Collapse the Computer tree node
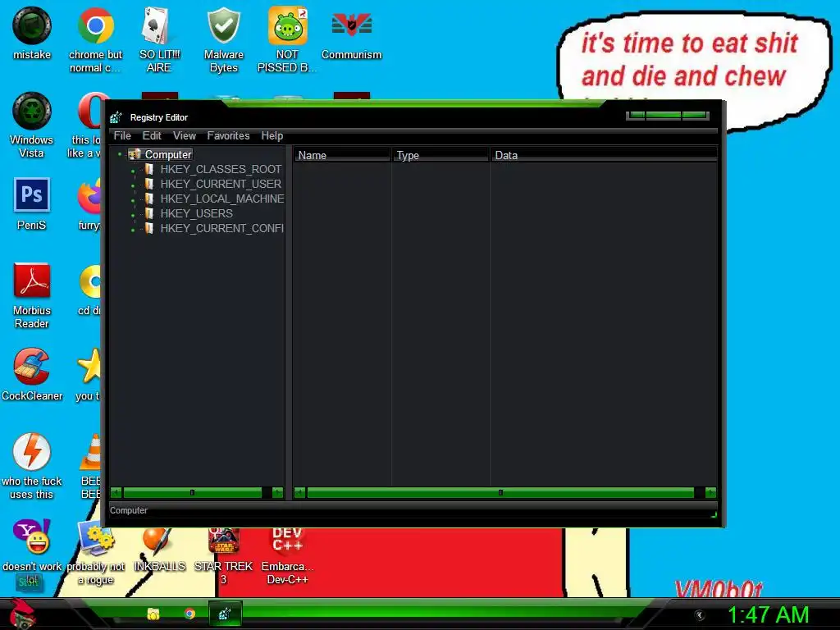Screen dimensions: 840x630 click(x=120, y=154)
